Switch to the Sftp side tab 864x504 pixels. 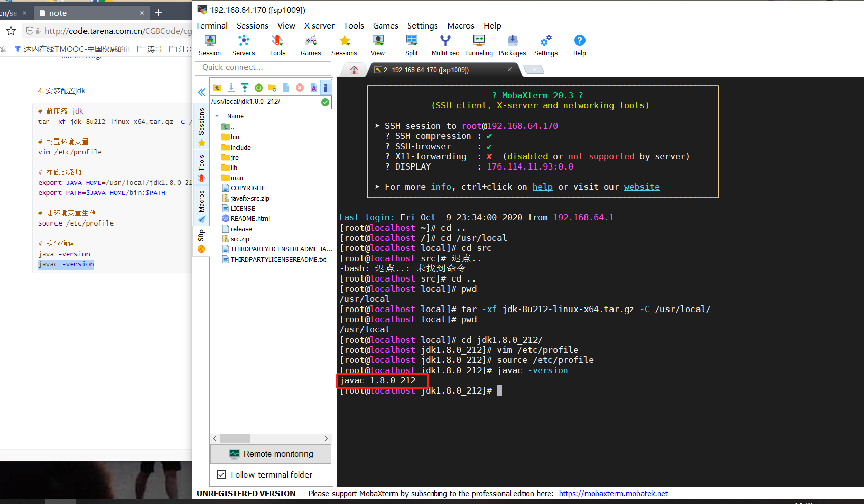point(202,241)
